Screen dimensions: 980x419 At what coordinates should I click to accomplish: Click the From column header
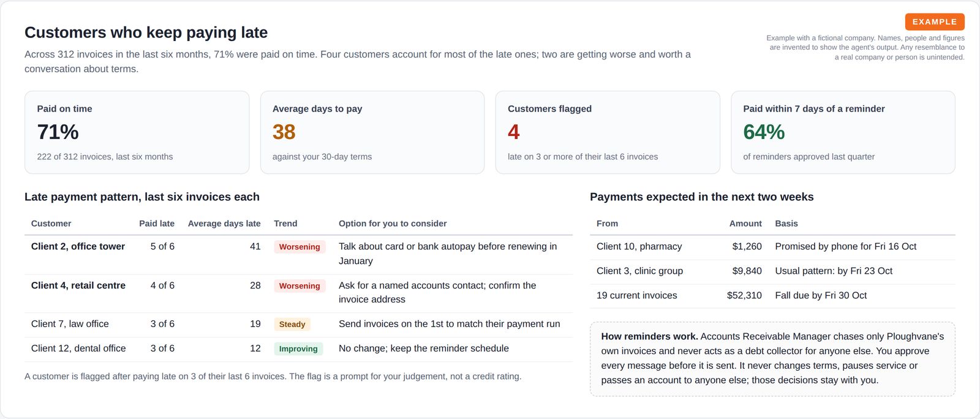[607, 224]
